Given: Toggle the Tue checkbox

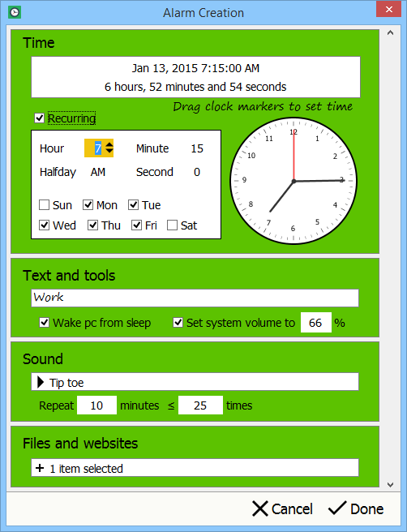Looking at the screenshot, I should (x=133, y=205).
